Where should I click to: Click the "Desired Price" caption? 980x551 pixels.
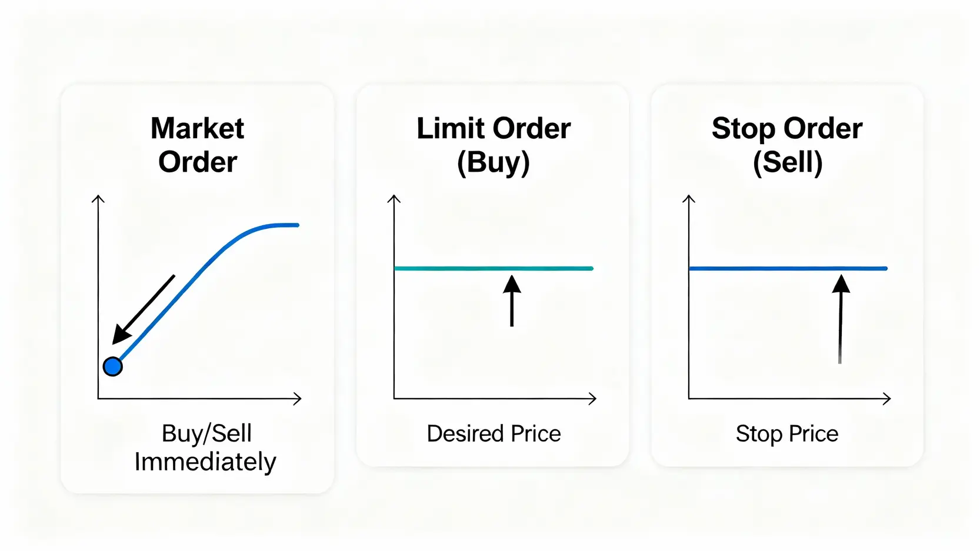click(x=494, y=433)
